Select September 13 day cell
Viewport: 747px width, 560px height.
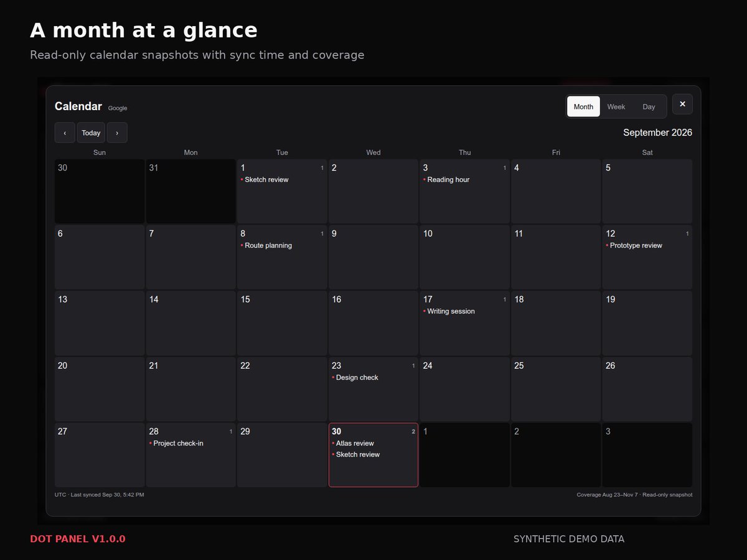(x=100, y=323)
